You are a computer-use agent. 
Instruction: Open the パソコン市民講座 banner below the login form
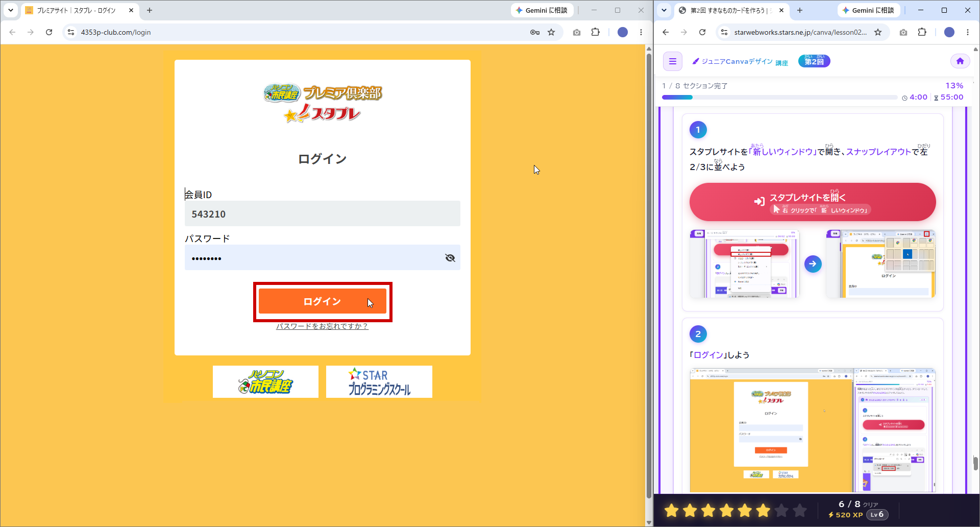pyautogui.click(x=265, y=381)
